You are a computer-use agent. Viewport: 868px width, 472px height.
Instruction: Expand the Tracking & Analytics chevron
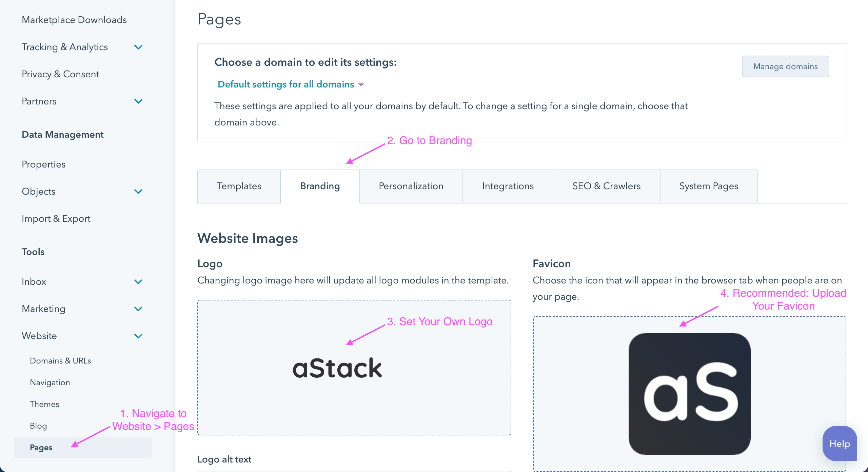point(138,47)
